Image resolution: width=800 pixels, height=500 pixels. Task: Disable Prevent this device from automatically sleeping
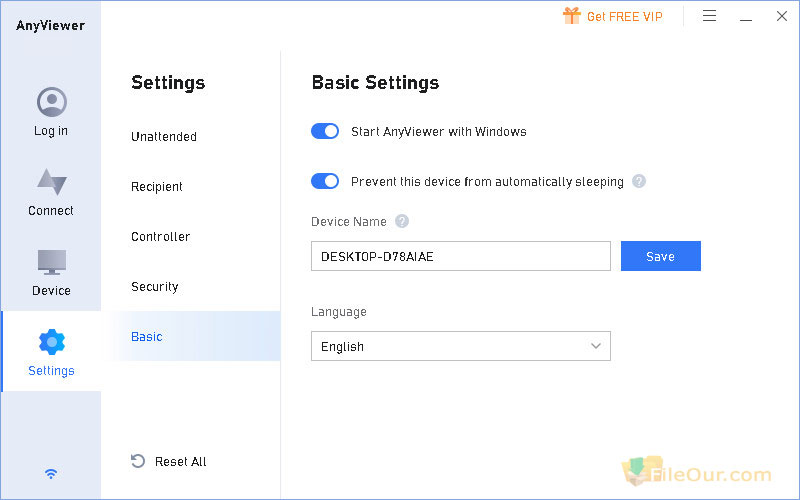325,181
